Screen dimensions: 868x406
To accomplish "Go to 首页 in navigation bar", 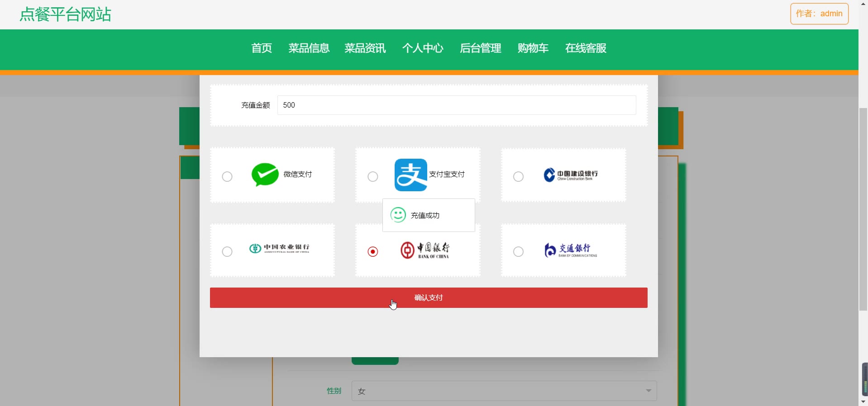I will 262,48.
